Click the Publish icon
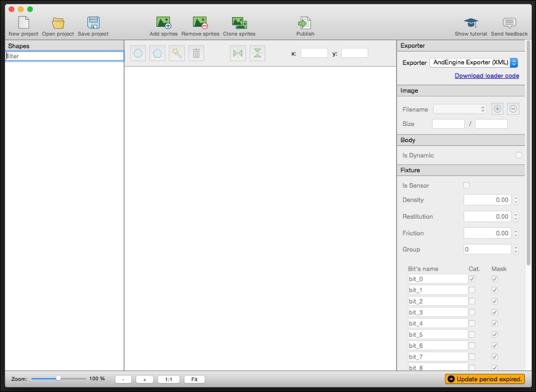536x392 pixels. (305, 23)
